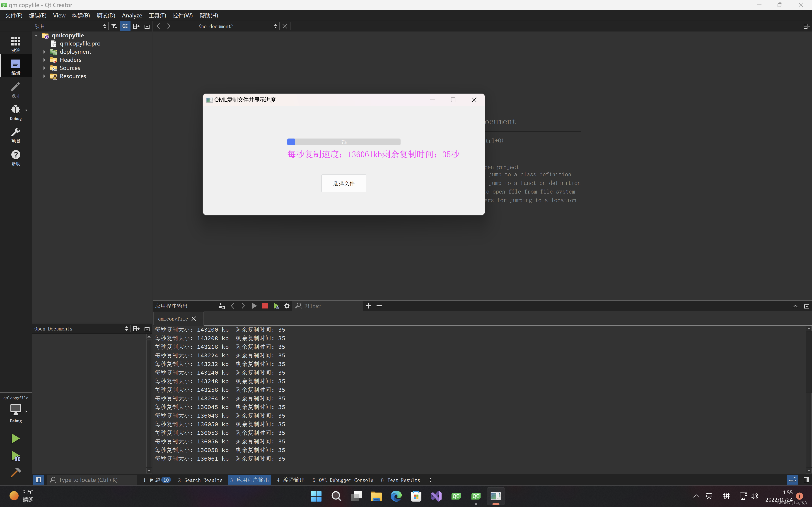Image resolution: width=812 pixels, height=507 pixels.
Task: Expand the Headers folder node
Action: 44,60
